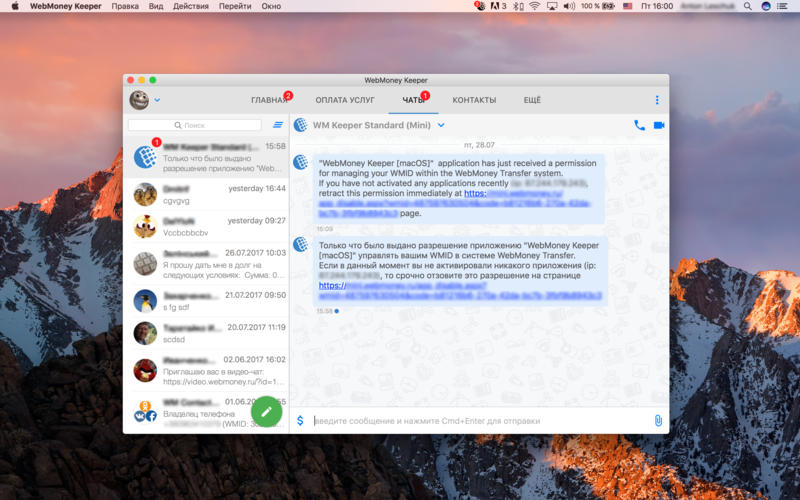
Task: Expand the chevron next to WM Keeper Standard (Mini)
Action: (441, 125)
